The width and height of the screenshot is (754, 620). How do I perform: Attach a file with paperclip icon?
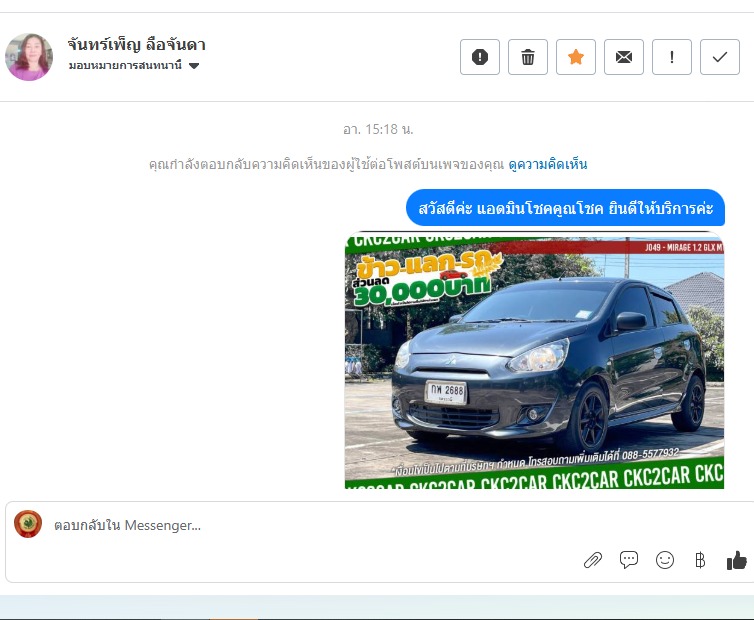coord(593,560)
